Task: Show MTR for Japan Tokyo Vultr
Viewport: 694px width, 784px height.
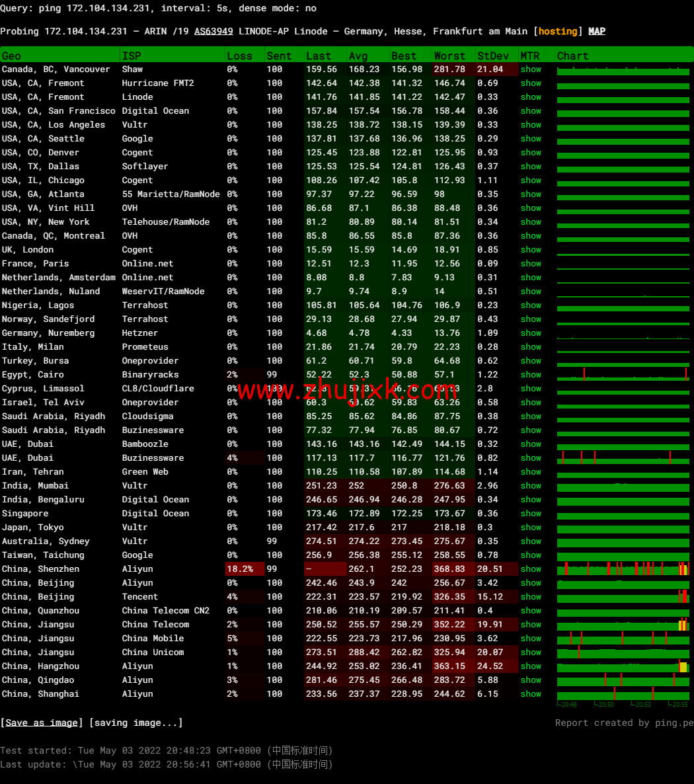Action: [x=531, y=528]
